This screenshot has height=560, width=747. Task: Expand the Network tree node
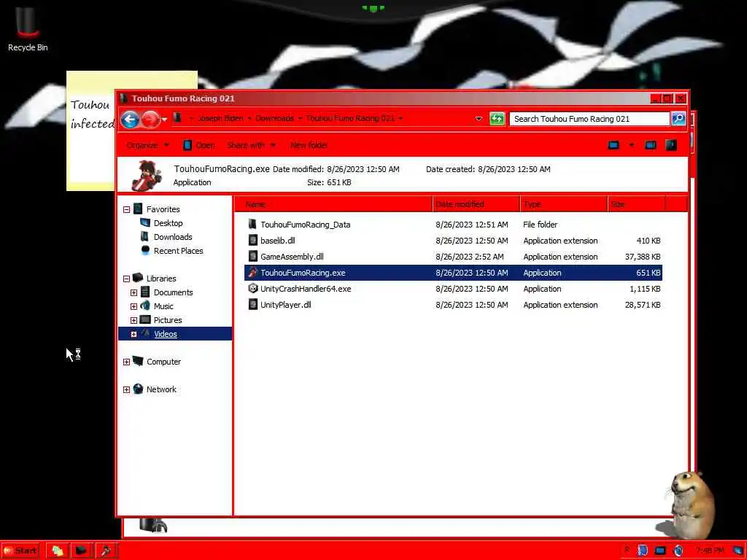click(127, 389)
